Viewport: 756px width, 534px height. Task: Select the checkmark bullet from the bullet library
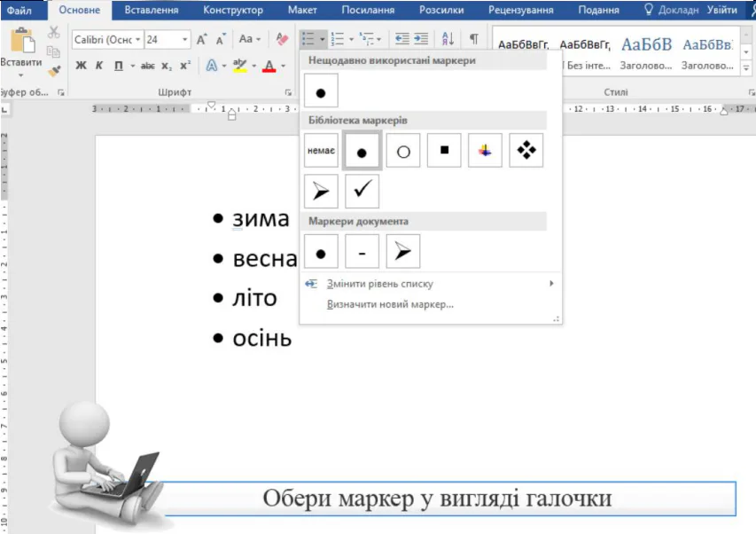pyautogui.click(x=362, y=191)
